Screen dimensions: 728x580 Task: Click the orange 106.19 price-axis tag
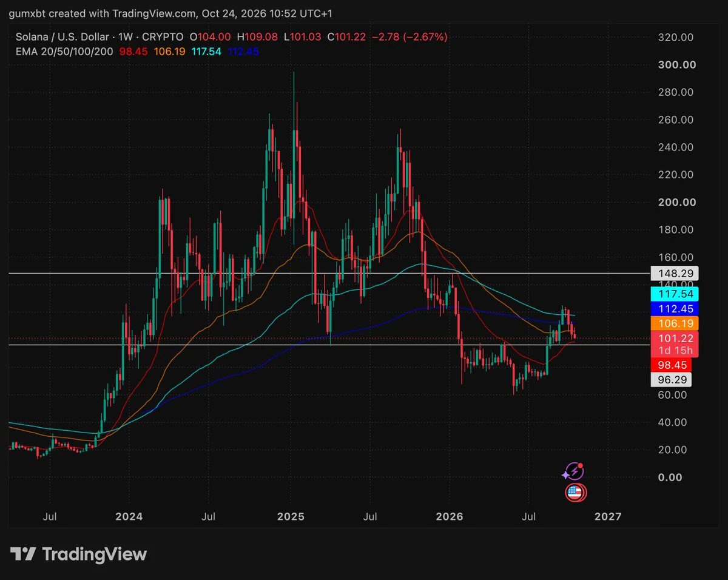click(x=674, y=323)
